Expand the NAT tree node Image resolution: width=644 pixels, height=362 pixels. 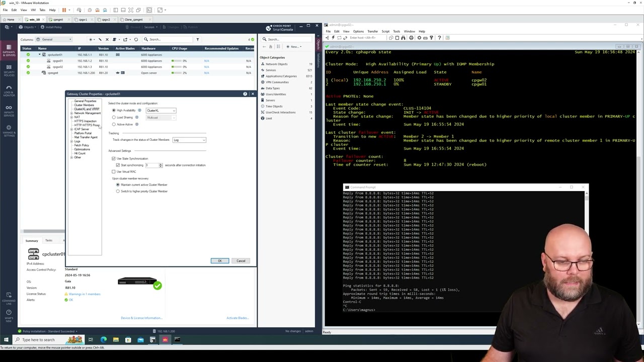[71, 117]
